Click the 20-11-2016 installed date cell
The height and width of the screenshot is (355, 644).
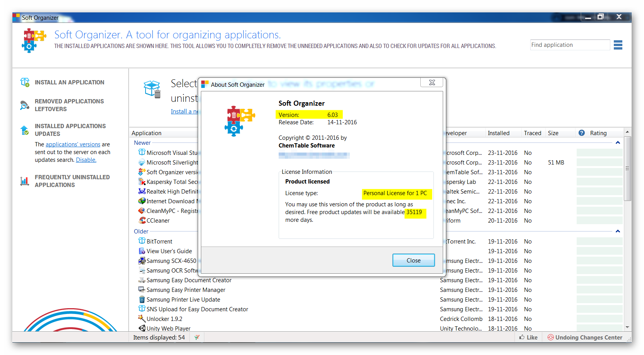[x=502, y=220]
